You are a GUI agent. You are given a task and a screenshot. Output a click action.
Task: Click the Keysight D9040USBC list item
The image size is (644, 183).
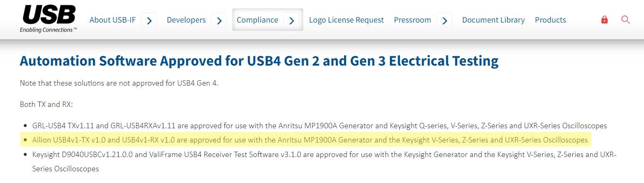(x=324, y=155)
